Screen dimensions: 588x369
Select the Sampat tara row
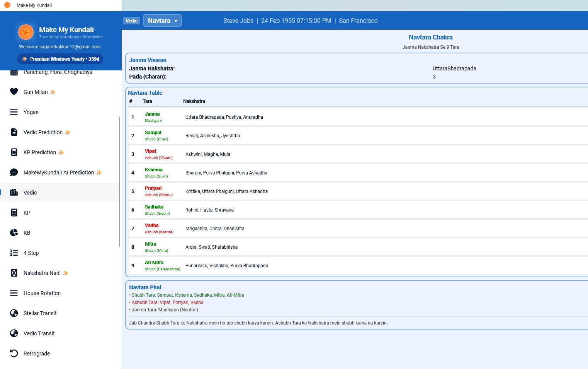click(x=358, y=135)
